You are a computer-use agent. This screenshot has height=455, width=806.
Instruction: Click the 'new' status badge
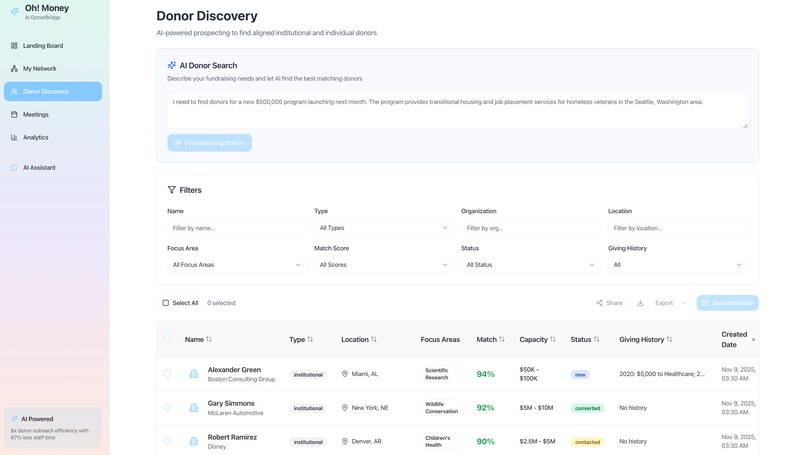coord(580,374)
